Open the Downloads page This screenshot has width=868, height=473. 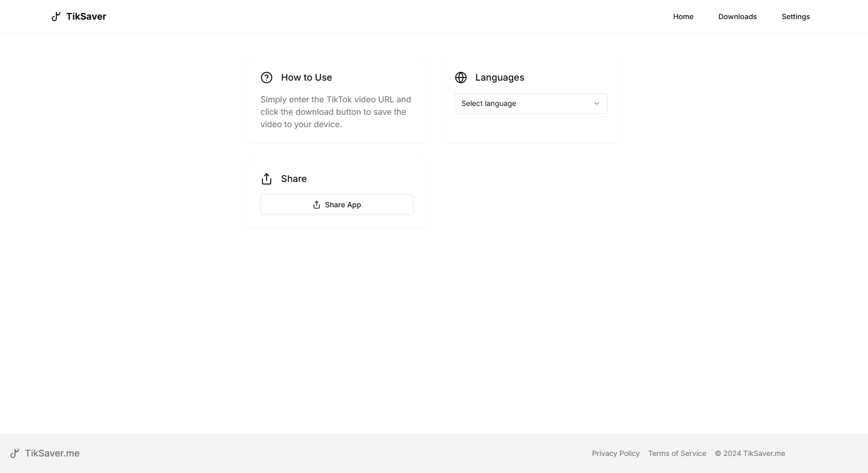(737, 17)
